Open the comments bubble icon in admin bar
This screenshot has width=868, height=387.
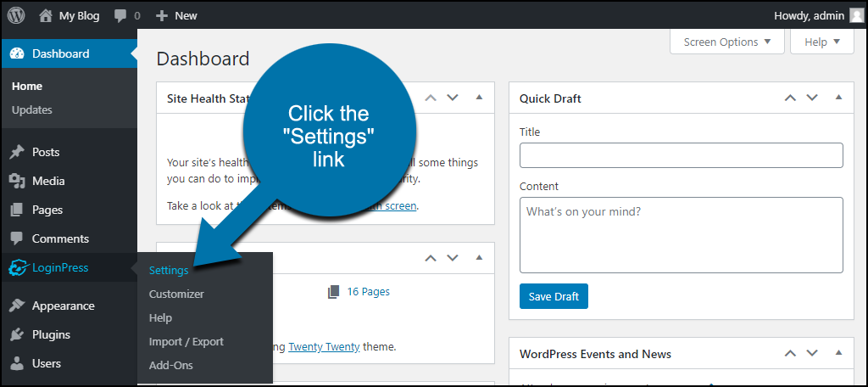point(120,16)
